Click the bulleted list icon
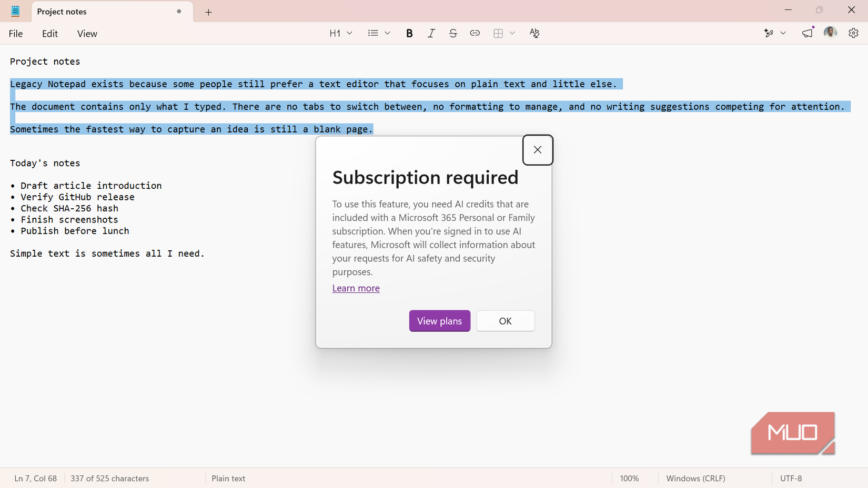The height and width of the screenshot is (488, 868). 373,33
